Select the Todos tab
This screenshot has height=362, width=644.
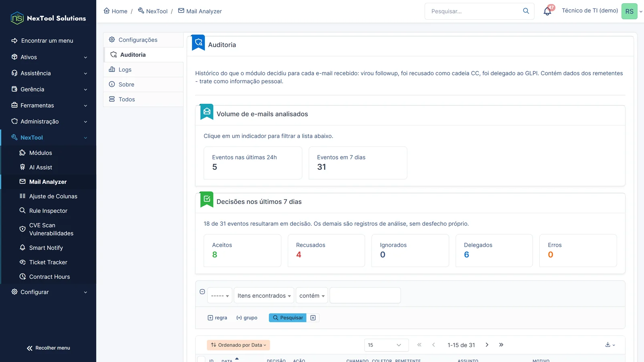tap(143, 99)
